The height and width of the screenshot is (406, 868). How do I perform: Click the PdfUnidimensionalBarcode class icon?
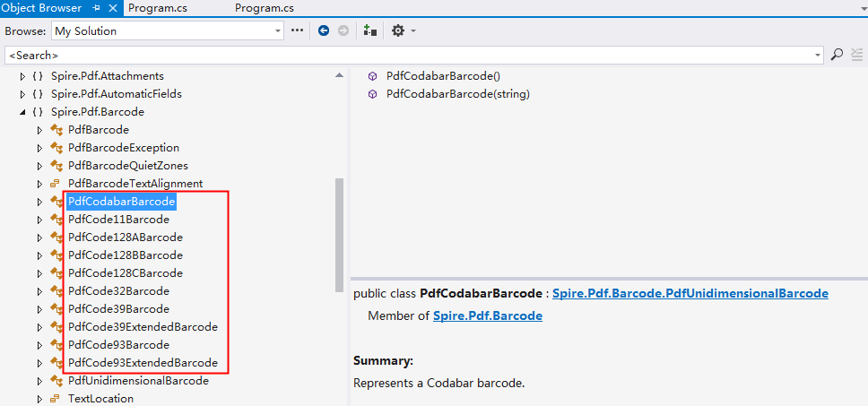coord(56,381)
